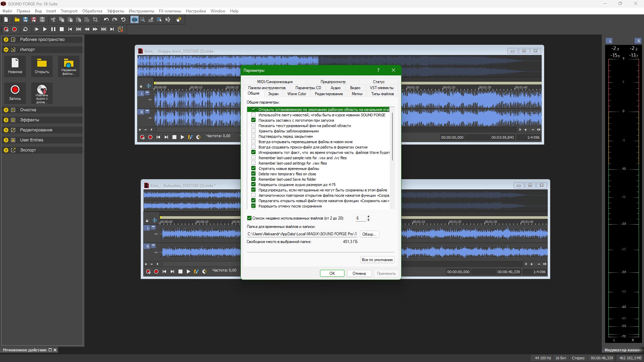Click the Record button in the transport toolbar

pos(14,29)
